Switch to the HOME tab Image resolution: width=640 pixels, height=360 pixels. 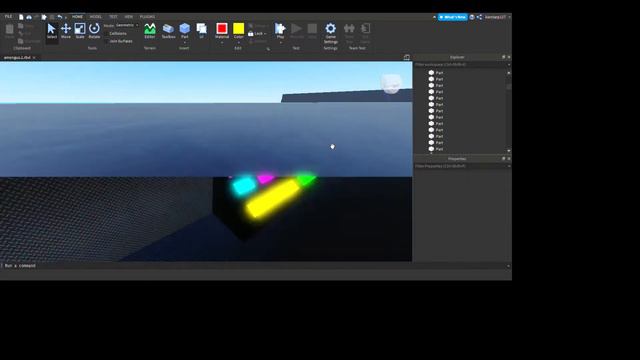click(x=77, y=17)
